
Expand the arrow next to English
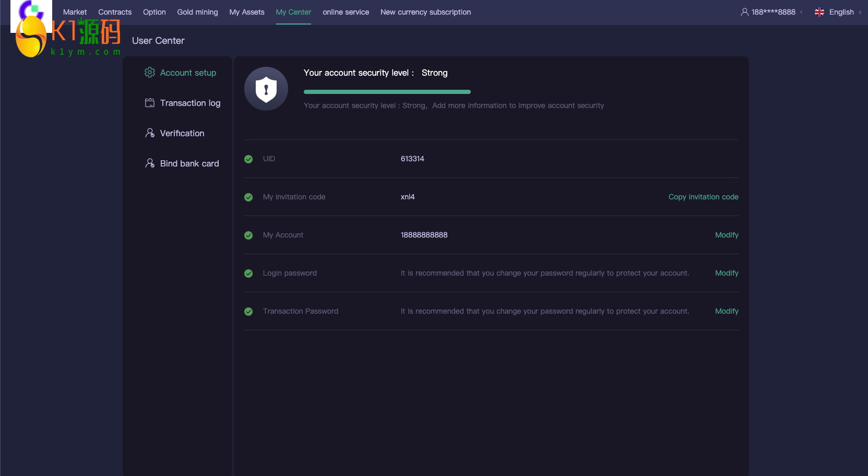(860, 12)
